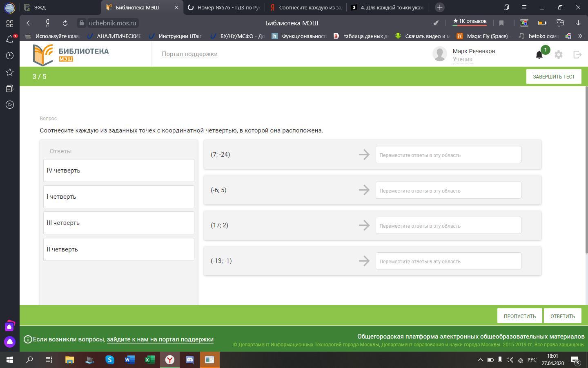This screenshot has width=588, height=368.
Task: Open the sidebar tableau grid icon
Action: 10,24
